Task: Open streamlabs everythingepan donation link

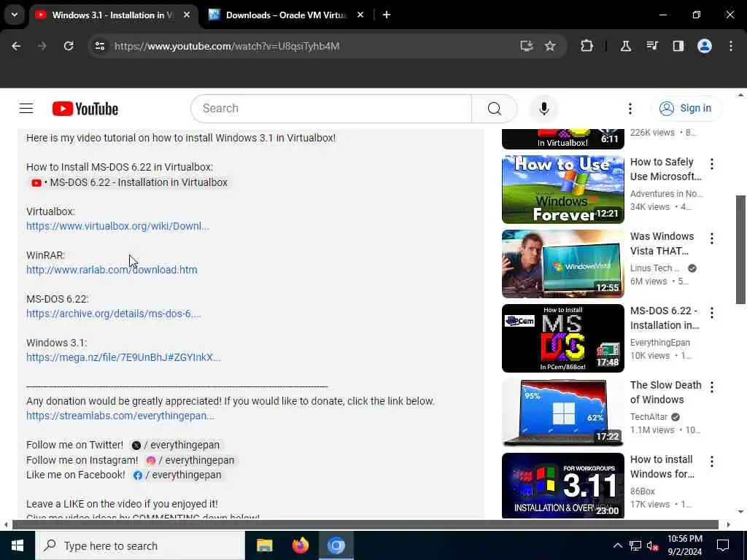Action: coord(120,416)
